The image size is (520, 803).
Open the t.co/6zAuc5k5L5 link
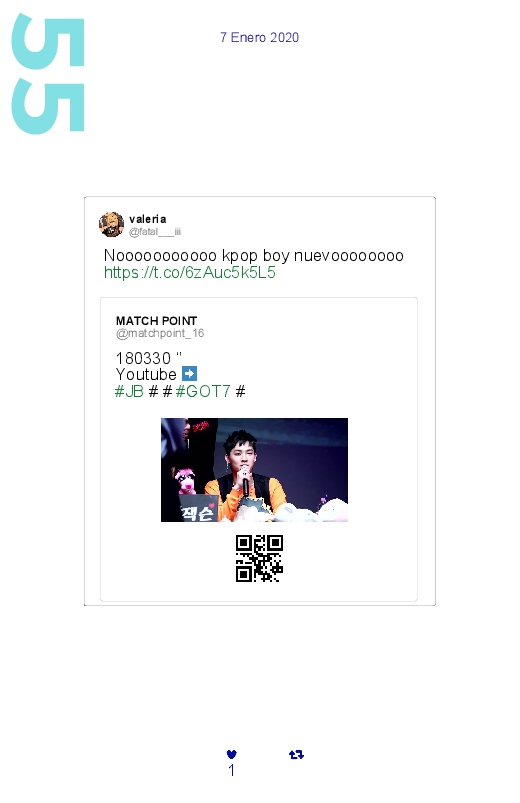190,272
